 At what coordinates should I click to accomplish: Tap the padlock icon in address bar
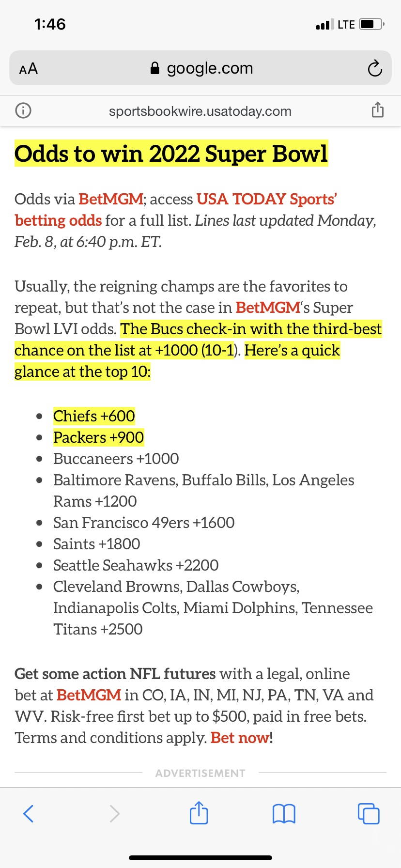tap(155, 68)
